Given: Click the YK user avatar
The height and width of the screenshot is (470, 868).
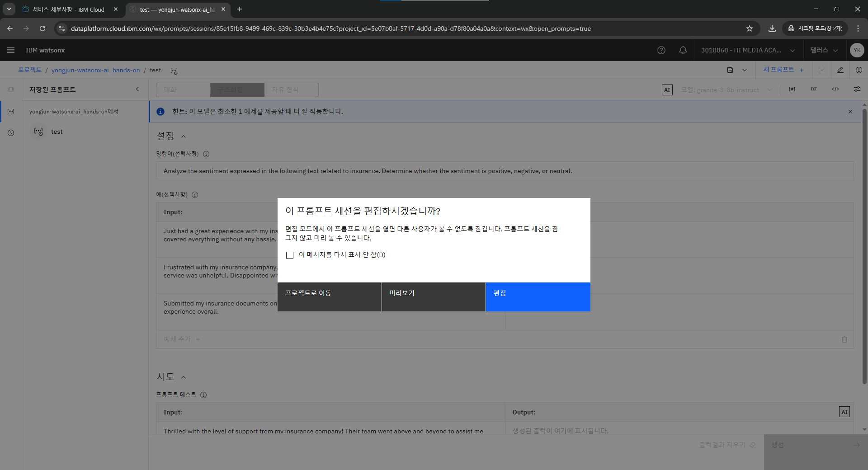Looking at the screenshot, I should 857,50.
